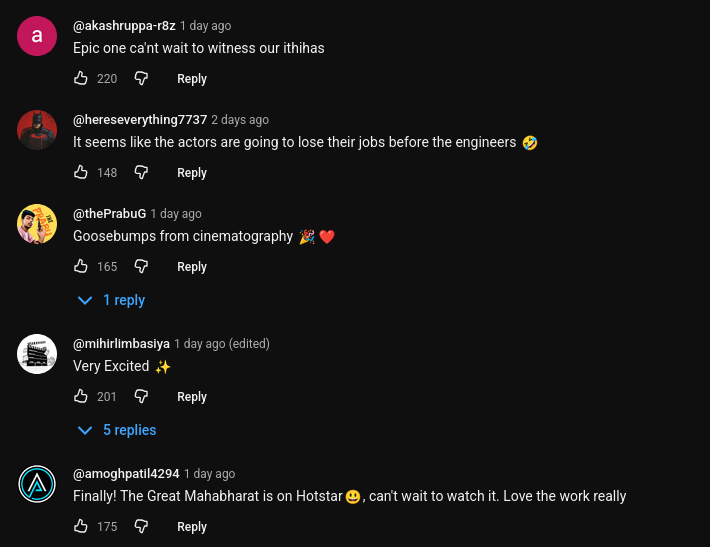Reply to @amoghpatil4294's comment
The height and width of the screenshot is (547, 710).
click(x=192, y=527)
